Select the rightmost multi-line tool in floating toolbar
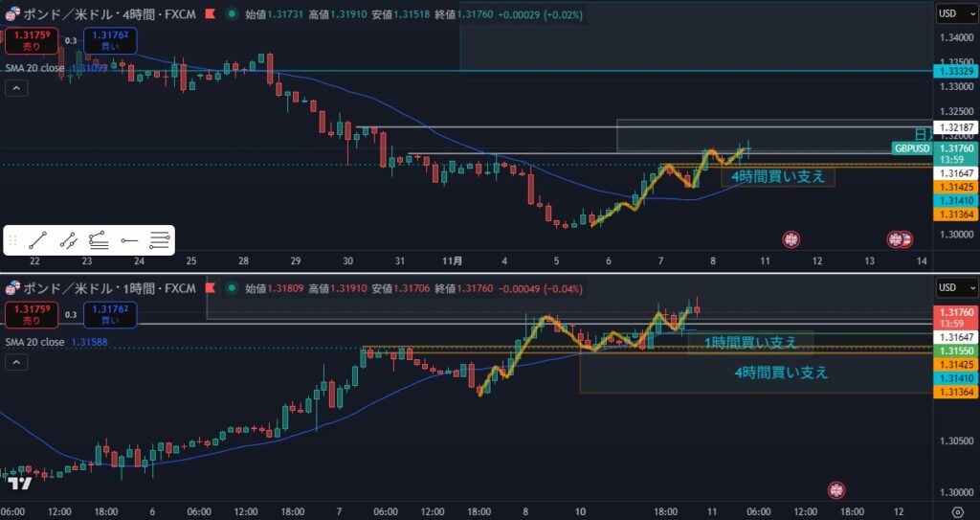Image resolution: width=980 pixels, height=520 pixels. tap(160, 241)
